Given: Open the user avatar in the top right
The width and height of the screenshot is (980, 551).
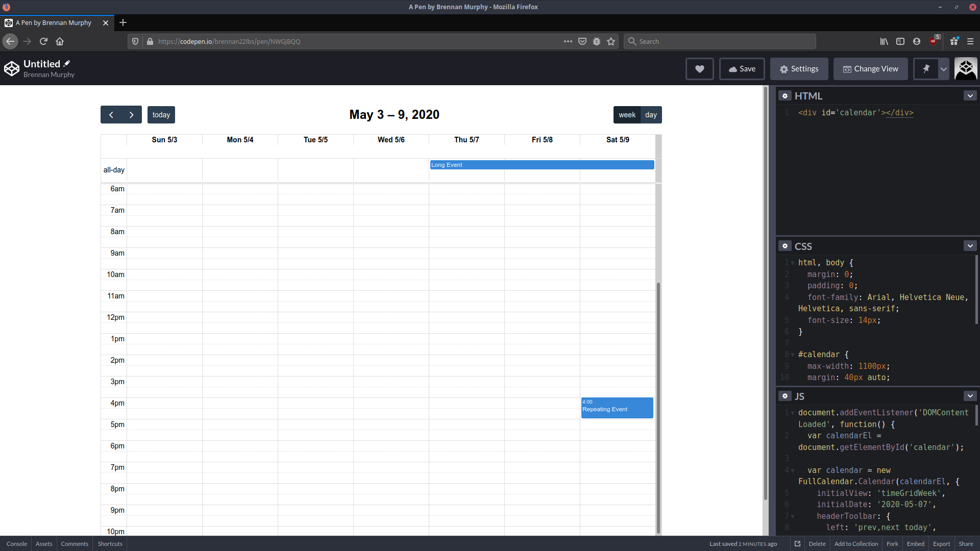Looking at the screenshot, I should (966, 68).
